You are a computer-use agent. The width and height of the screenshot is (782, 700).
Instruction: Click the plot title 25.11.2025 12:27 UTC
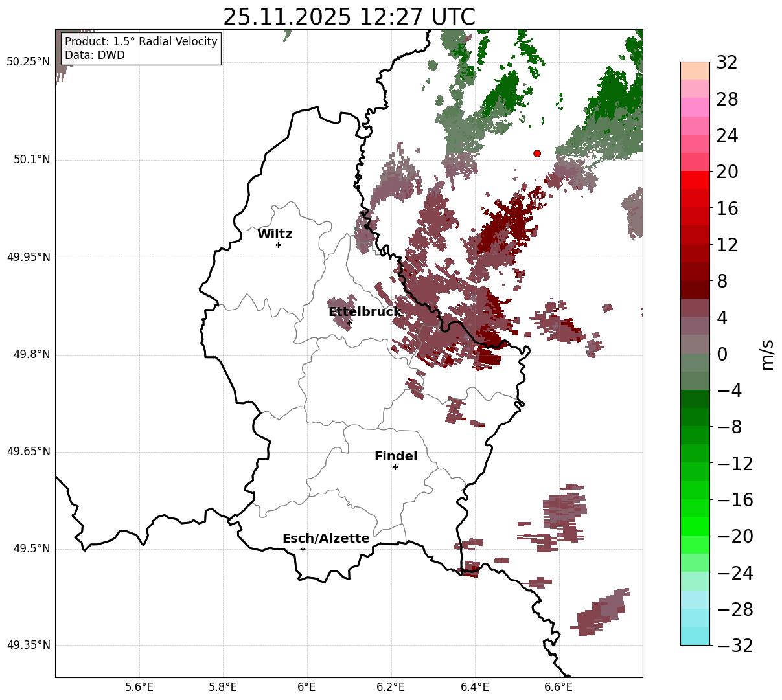point(349,17)
